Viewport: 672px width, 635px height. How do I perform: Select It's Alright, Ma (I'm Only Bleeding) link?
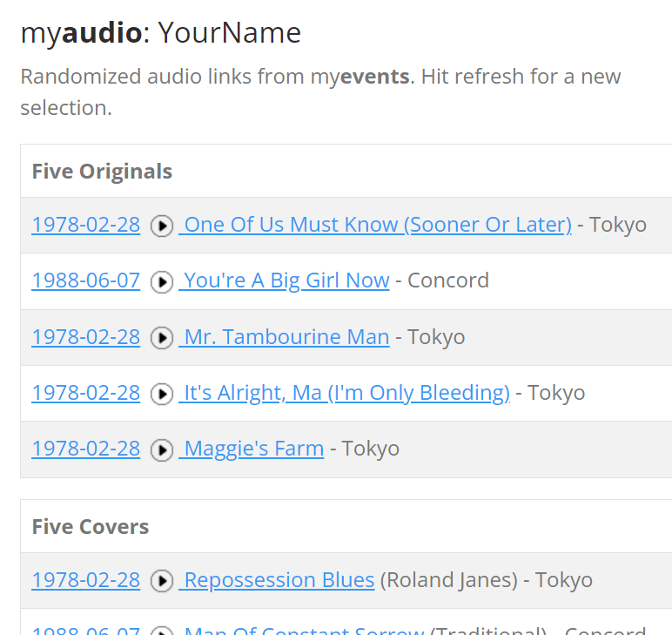pyautogui.click(x=346, y=393)
